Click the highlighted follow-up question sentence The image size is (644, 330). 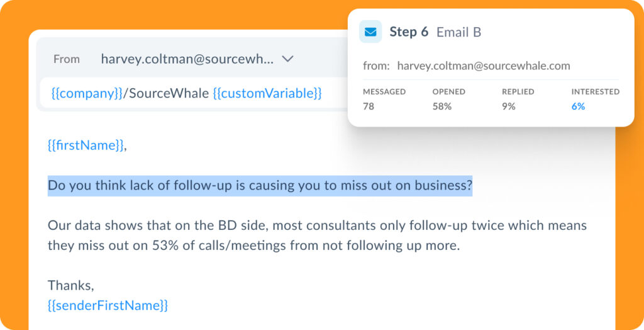click(260, 186)
